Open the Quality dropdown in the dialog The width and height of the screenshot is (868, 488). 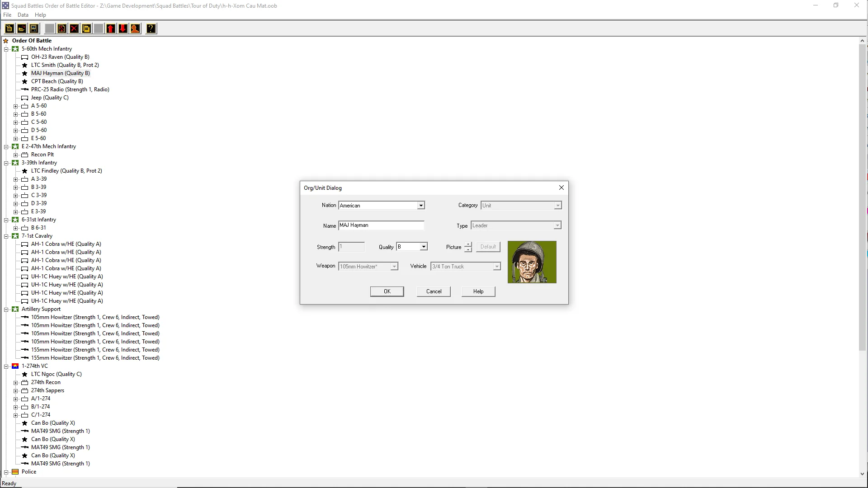424,247
